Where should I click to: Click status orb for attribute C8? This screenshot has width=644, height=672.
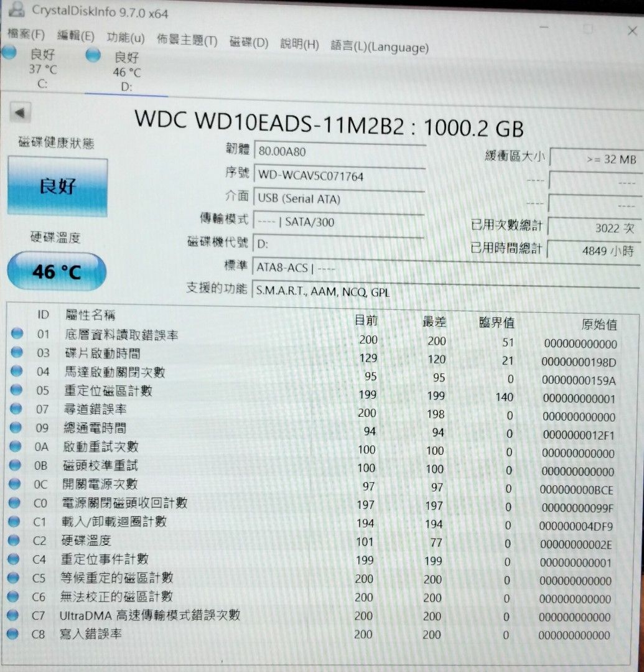pos(13,633)
